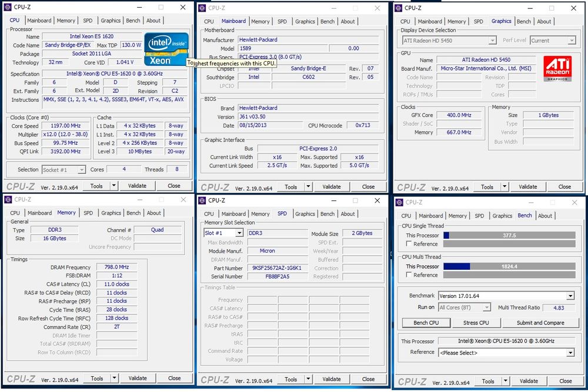Open Tools dropdown arrow in Memory window
The height and width of the screenshot is (392, 588).
(x=114, y=378)
